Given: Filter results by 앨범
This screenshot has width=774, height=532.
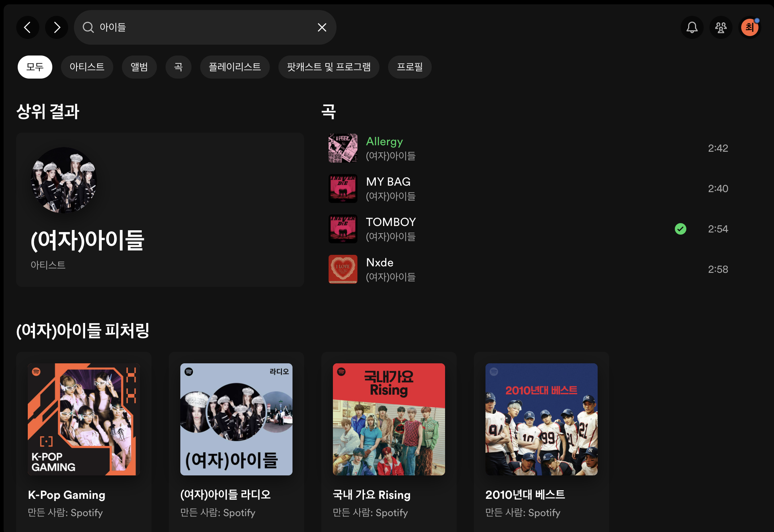Looking at the screenshot, I should [139, 67].
